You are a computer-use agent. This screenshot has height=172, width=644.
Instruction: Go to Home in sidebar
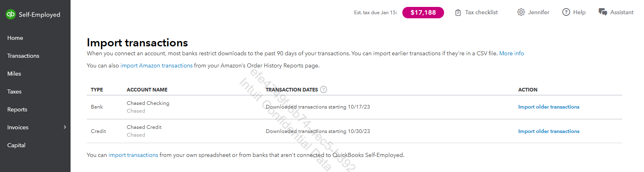click(x=15, y=38)
